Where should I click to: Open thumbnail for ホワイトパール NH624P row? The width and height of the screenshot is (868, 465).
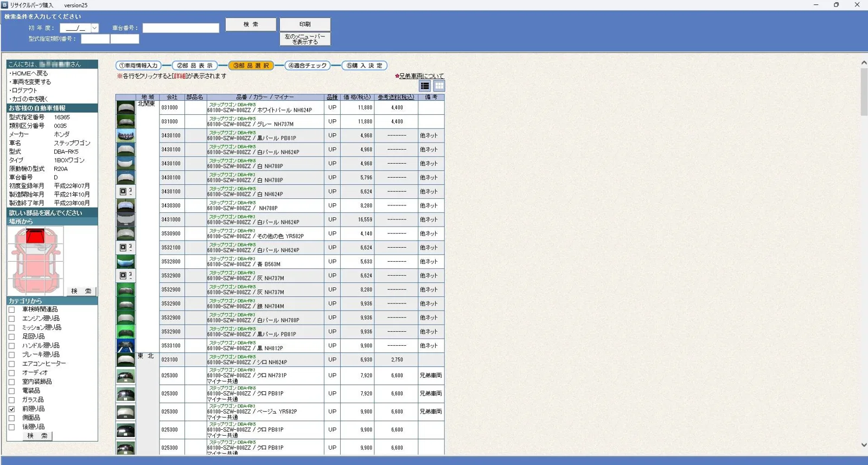tap(126, 107)
